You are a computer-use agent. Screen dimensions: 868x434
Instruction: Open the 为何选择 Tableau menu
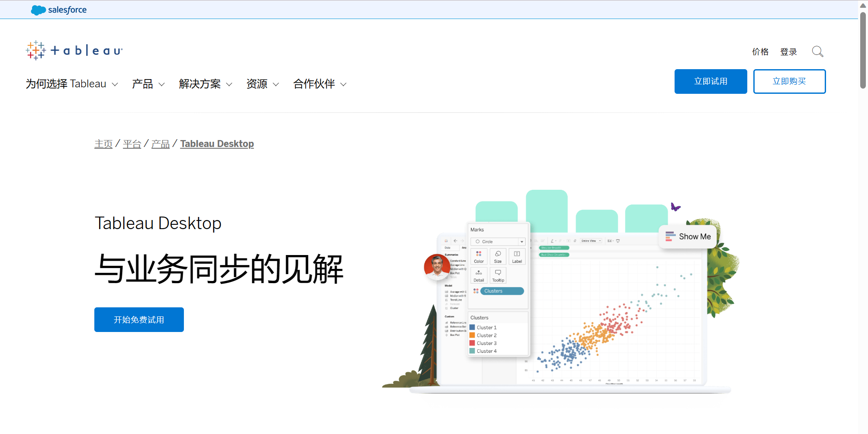pyautogui.click(x=66, y=84)
